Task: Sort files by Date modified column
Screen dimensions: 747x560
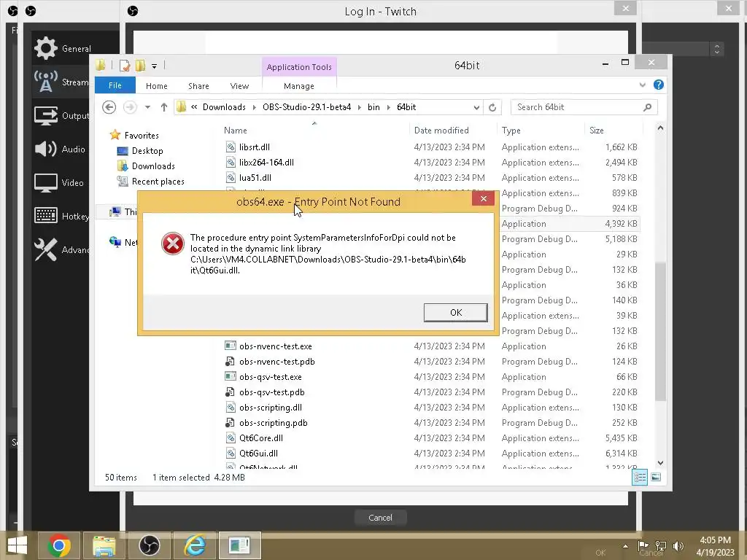Action: [x=441, y=130]
